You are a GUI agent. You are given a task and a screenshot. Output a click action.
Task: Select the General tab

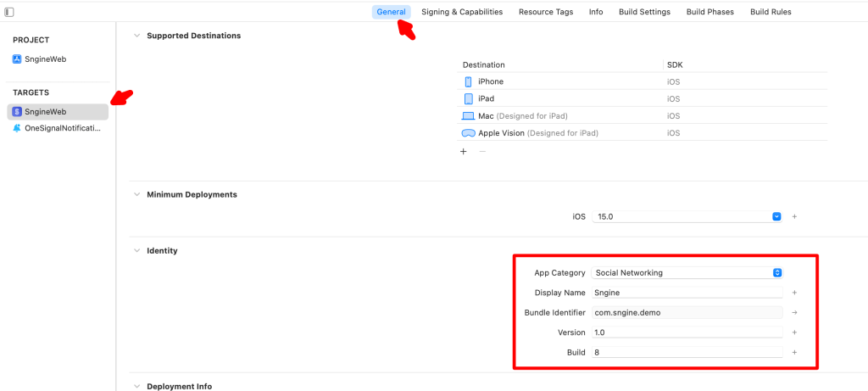(x=392, y=12)
